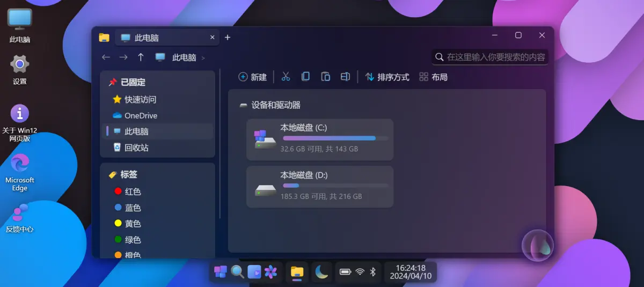Go back with the left arrow
644x287 pixels.
click(x=106, y=57)
